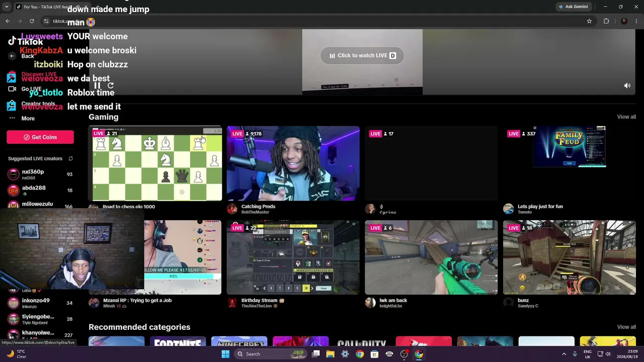Open Microsoft Store on the taskbar
This screenshot has width=644, height=362.
click(x=374, y=354)
